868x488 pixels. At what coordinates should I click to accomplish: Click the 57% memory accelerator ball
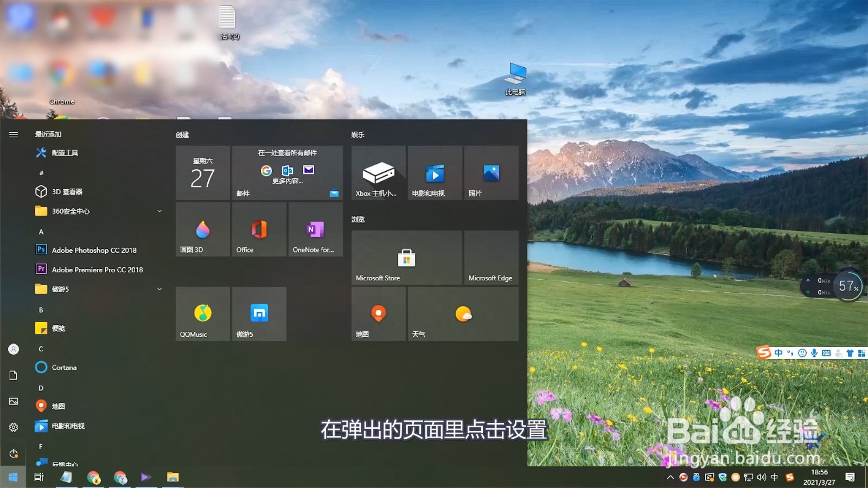tap(848, 286)
